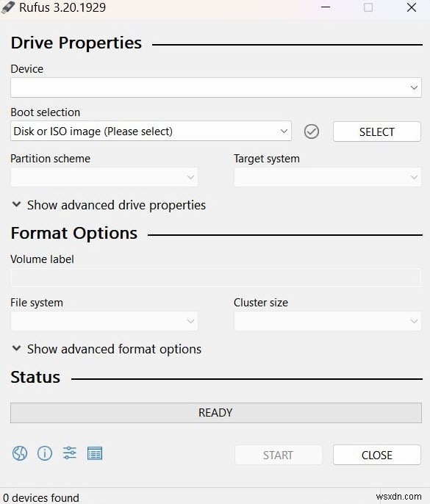Click the Rufus 3.20.1929 title text
Image resolution: width=430 pixels, height=504 pixels.
62,7
